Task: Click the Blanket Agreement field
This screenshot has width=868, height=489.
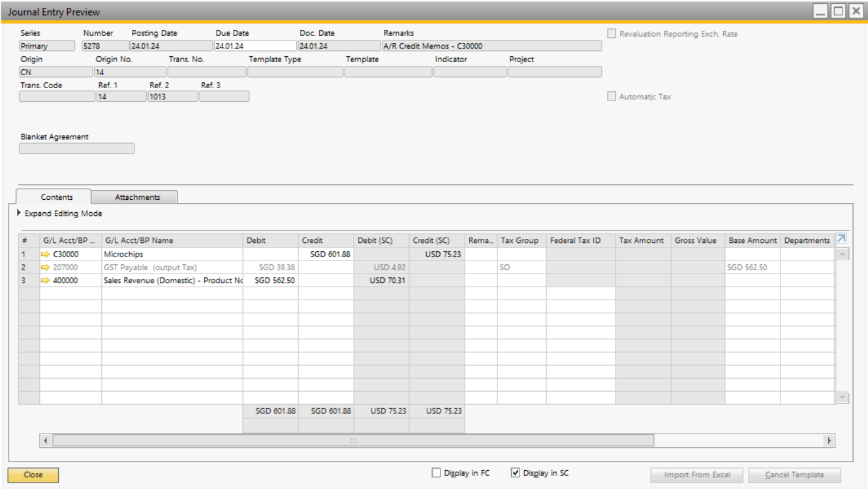Action: pyautogui.click(x=76, y=148)
